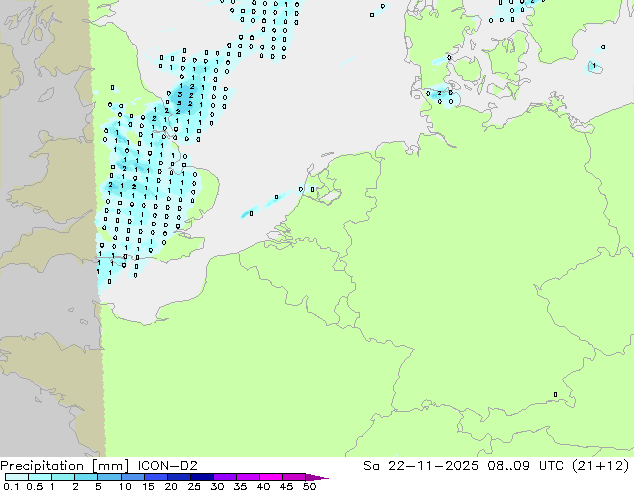Click the legend swatch between 30 and 35
The width and height of the screenshot is (634, 490).
(x=224, y=477)
